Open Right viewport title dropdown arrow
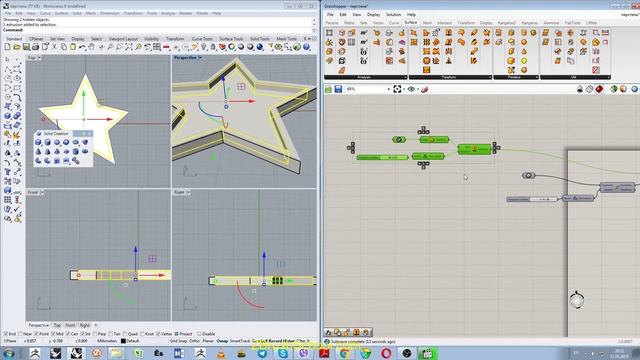The width and height of the screenshot is (640, 360). 188,192
